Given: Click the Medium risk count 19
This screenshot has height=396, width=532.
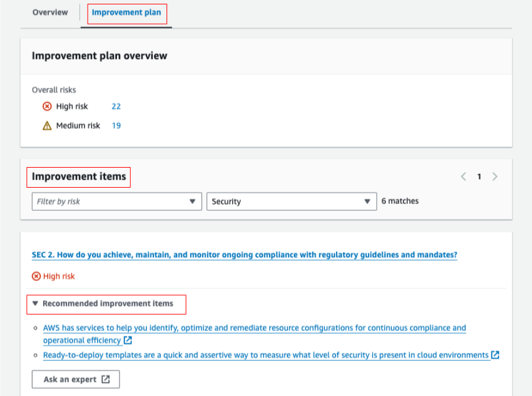Looking at the screenshot, I should pyautogui.click(x=116, y=126).
